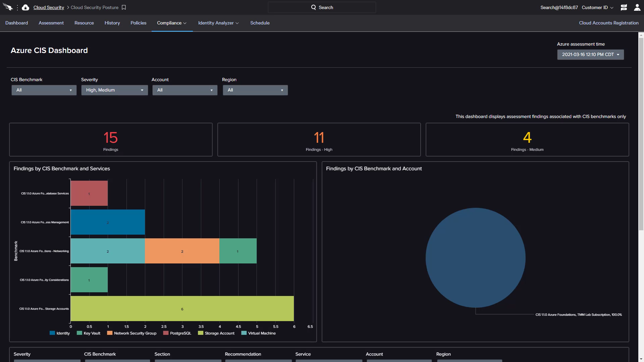
Task: Click the Cloud Security Posture breadcrumb
Action: (95, 7)
